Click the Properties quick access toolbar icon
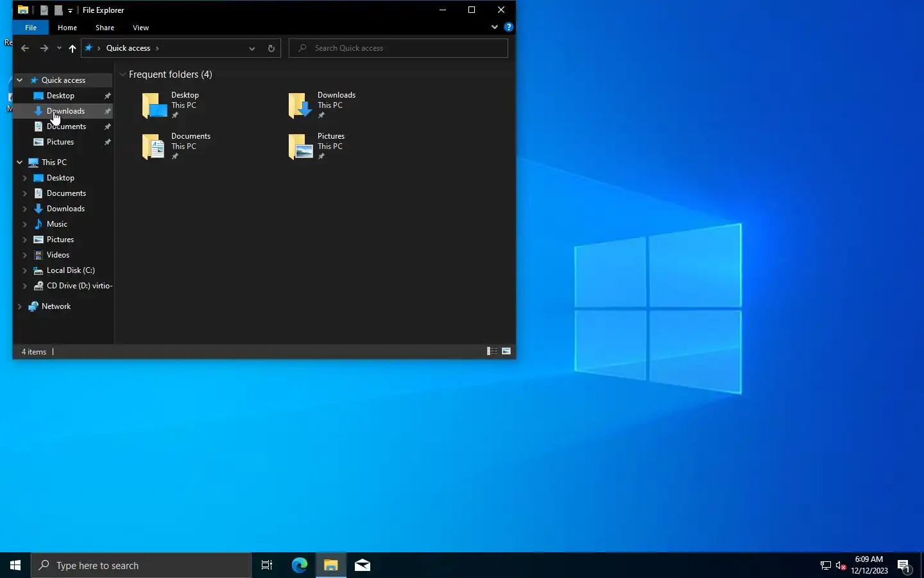This screenshot has width=924, height=578. point(44,10)
